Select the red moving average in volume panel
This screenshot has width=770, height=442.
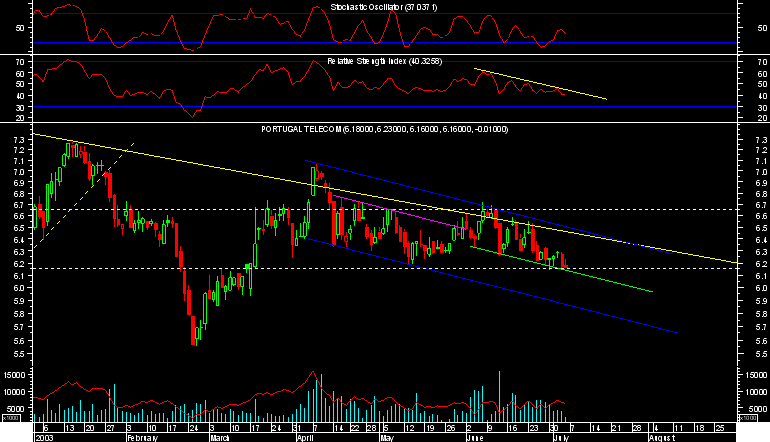point(300,395)
